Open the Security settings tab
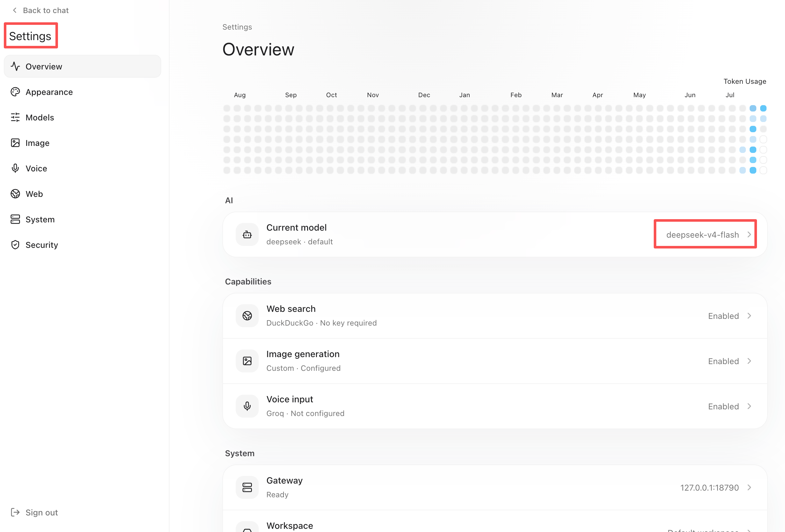This screenshot has height=532, width=785. (x=83, y=245)
